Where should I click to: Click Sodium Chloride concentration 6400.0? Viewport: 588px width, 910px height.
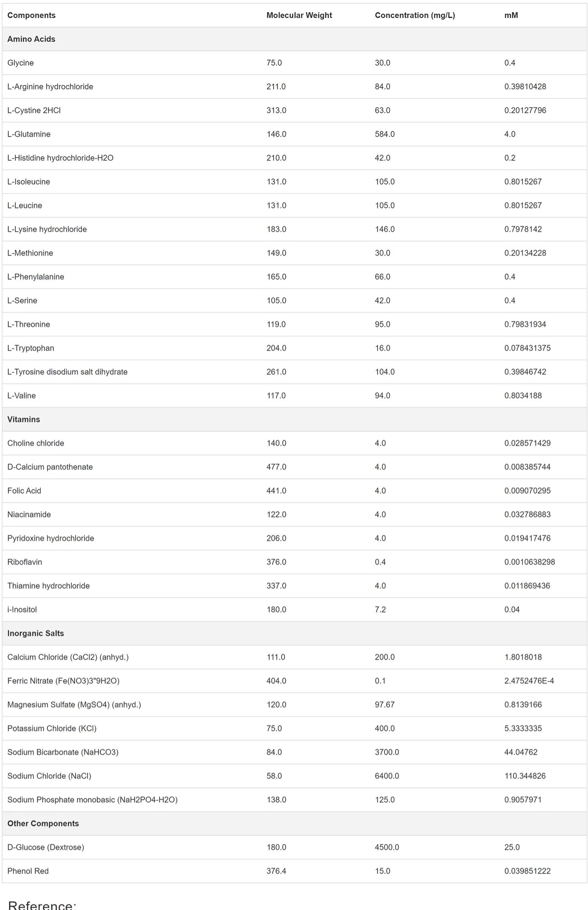pyautogui.click(x=387, y=776)
